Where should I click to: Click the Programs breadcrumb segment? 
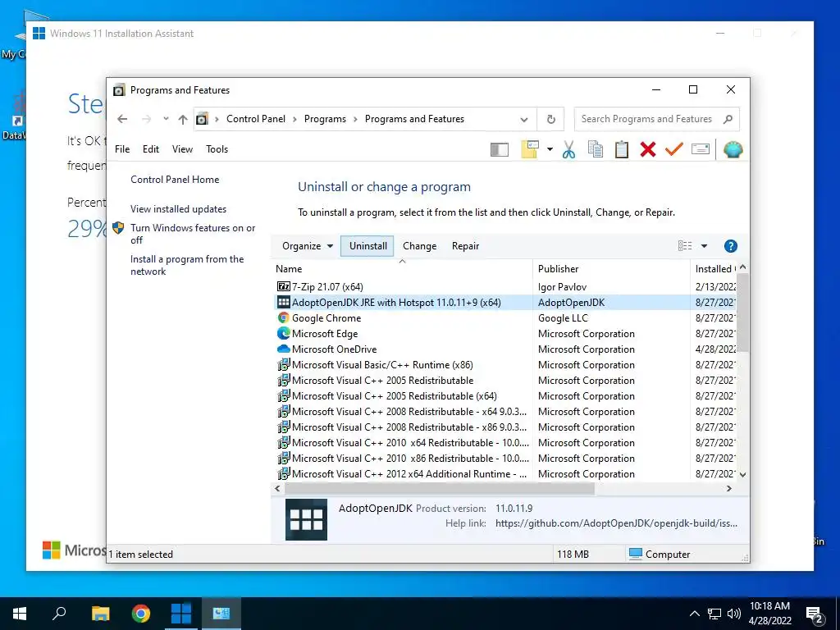click(325, 119)
